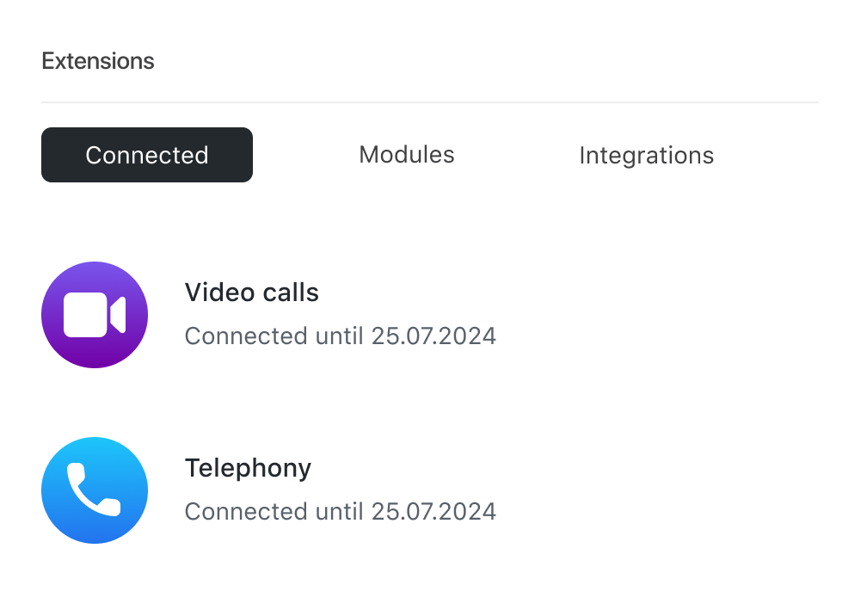Click the divider line below Extensions heading
Viewport: 867px width, 616px height.
click(430, 102)
